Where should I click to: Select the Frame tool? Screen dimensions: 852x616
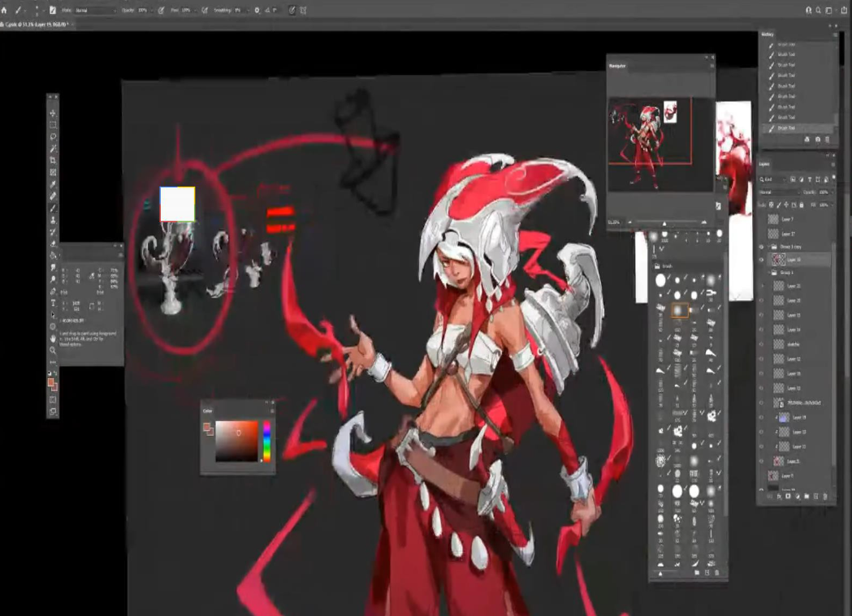pyautogui.click(x=53, y=173)
